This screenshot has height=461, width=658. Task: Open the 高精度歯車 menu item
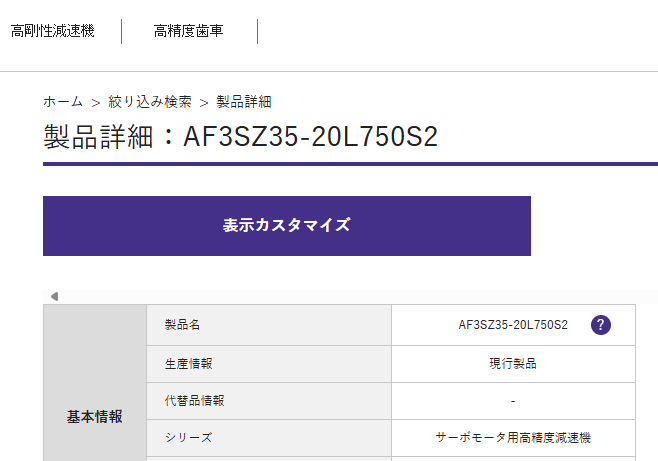coord(189,31)
